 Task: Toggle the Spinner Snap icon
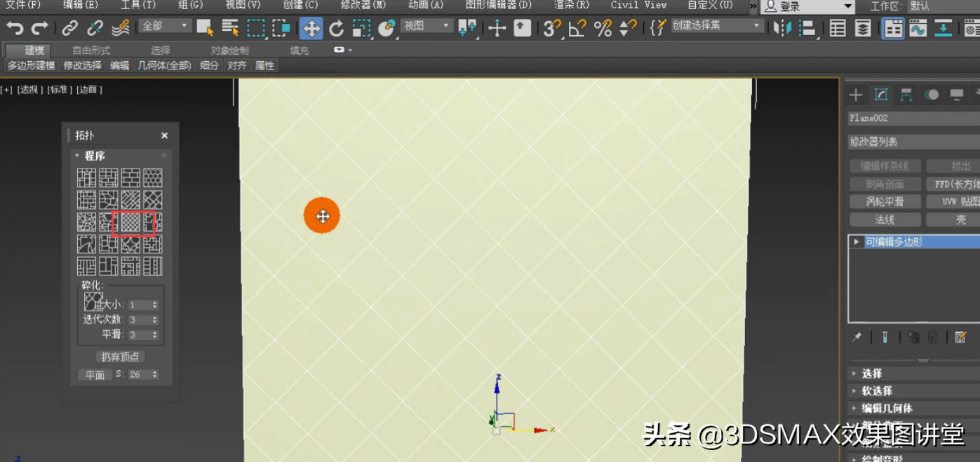pos(628,28)
